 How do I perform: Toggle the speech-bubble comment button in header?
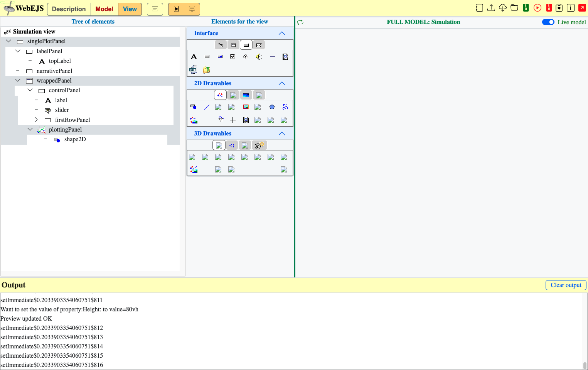[192, 9]
